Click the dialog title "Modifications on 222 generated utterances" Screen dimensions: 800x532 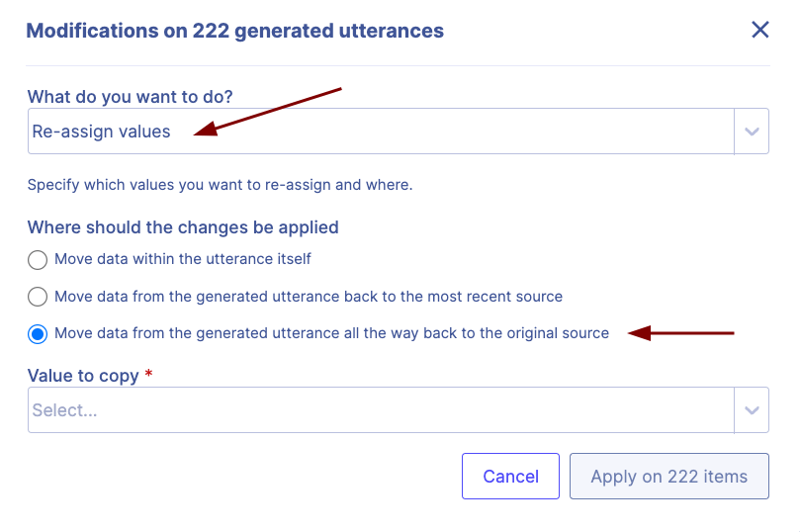coord(234,31)
